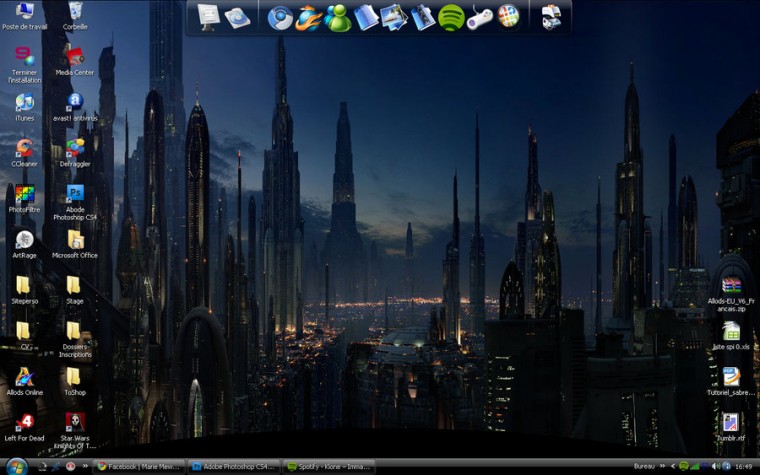Open the game controller icon in the dock
760x475 pixels.
point(480,18)
